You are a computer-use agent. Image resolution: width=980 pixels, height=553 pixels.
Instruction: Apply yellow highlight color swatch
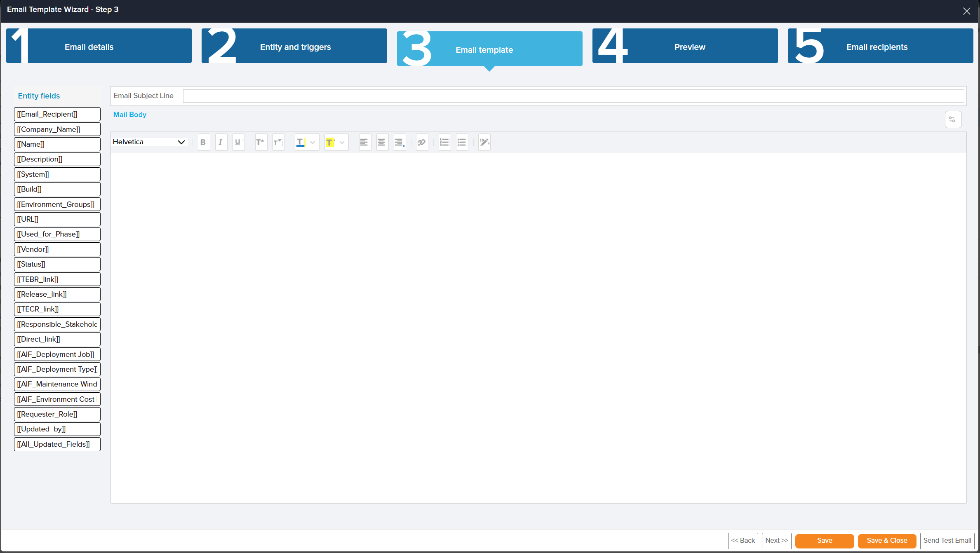[x=330, y=142]
